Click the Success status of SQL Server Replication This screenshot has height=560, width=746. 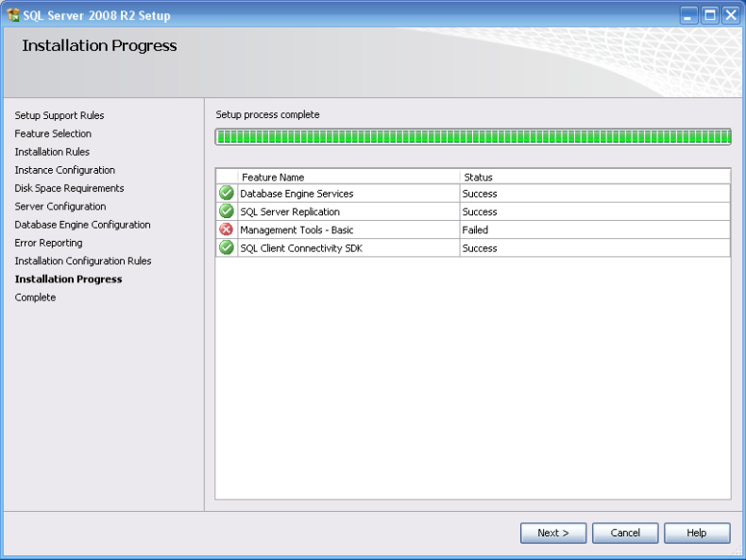pyautogui.click(x=480, y=212)
